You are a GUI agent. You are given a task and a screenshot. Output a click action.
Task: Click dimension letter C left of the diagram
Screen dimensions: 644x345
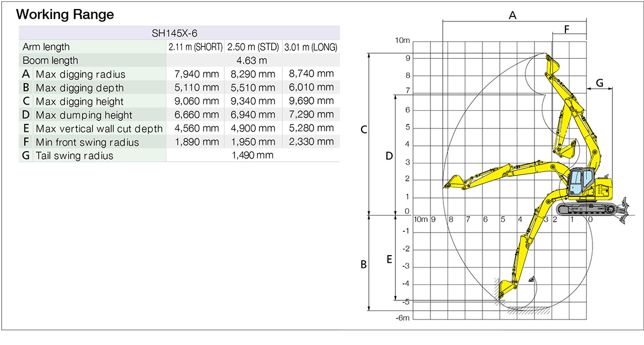[364, 130]
